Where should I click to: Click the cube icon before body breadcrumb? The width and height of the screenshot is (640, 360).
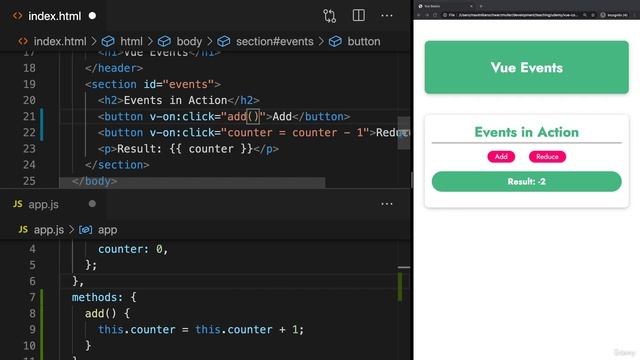click(164, 41)
